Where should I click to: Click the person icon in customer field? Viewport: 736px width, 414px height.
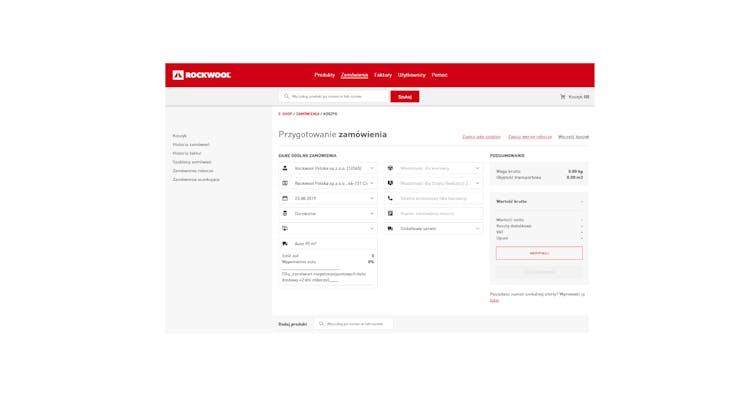(285, 168)
